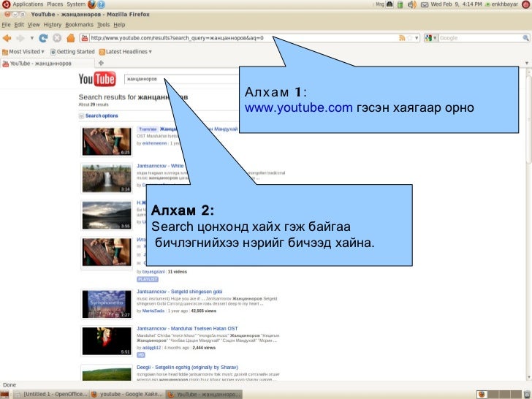532x399 pixels.
Task: Expand the Latest Headlines feed
Action: point(126,52)
